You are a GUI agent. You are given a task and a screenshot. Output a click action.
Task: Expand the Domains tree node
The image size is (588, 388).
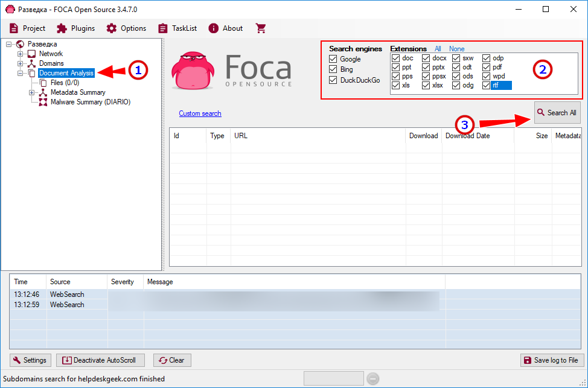(x=21, y=63)
